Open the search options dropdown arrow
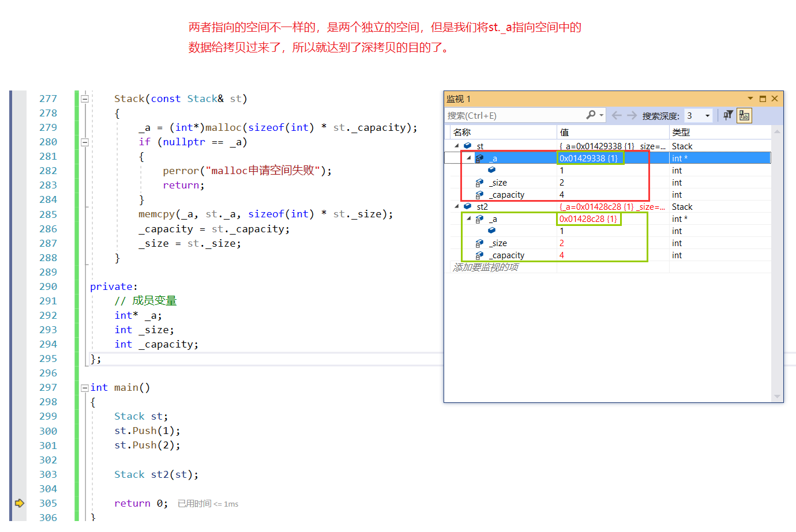This screenshot has width=796, height=532. click(602, 115)
